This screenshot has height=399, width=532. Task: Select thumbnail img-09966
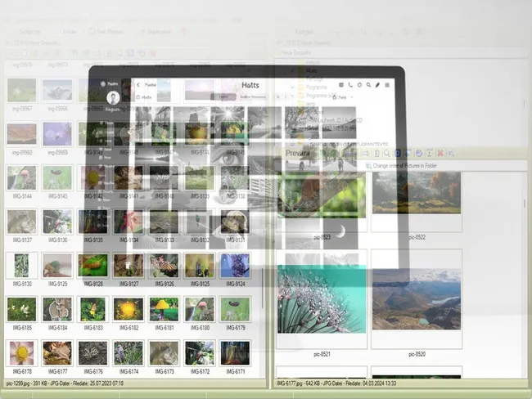pyautogui.click(x=57, y=90)
